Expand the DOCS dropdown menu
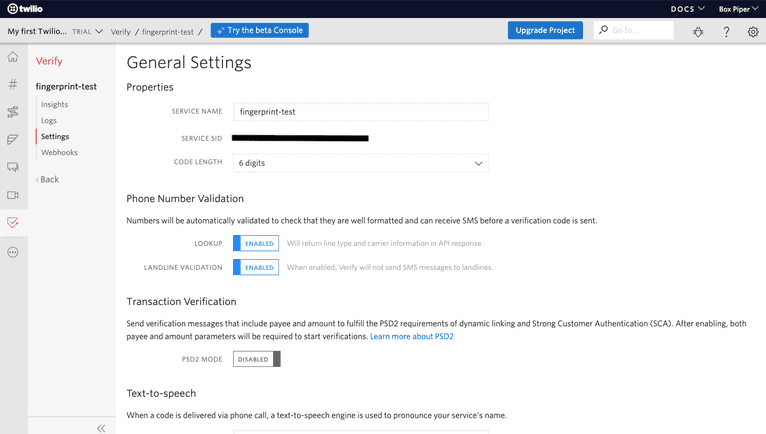 688,9
